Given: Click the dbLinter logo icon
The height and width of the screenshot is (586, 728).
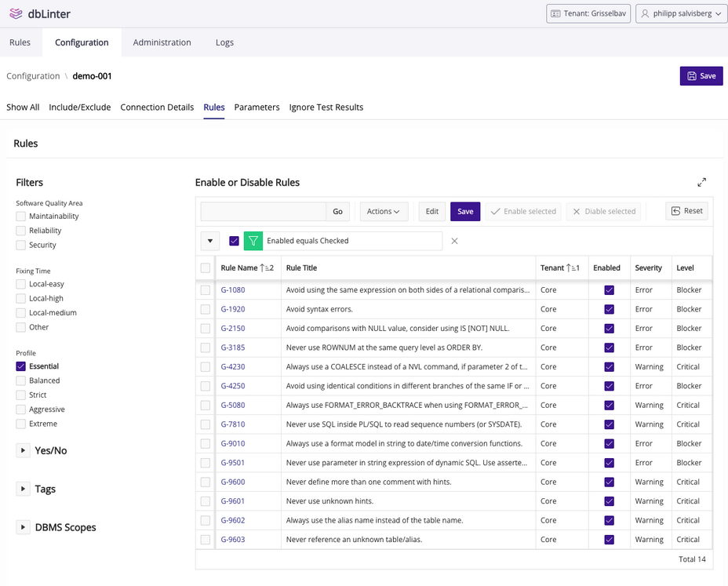Looking at the screenshot, I should point(16,13).
